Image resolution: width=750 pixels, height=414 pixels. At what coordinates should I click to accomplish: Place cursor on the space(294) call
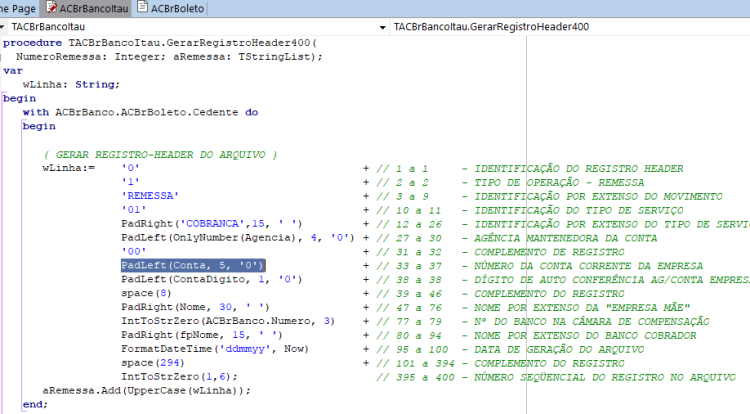point(152,362)
